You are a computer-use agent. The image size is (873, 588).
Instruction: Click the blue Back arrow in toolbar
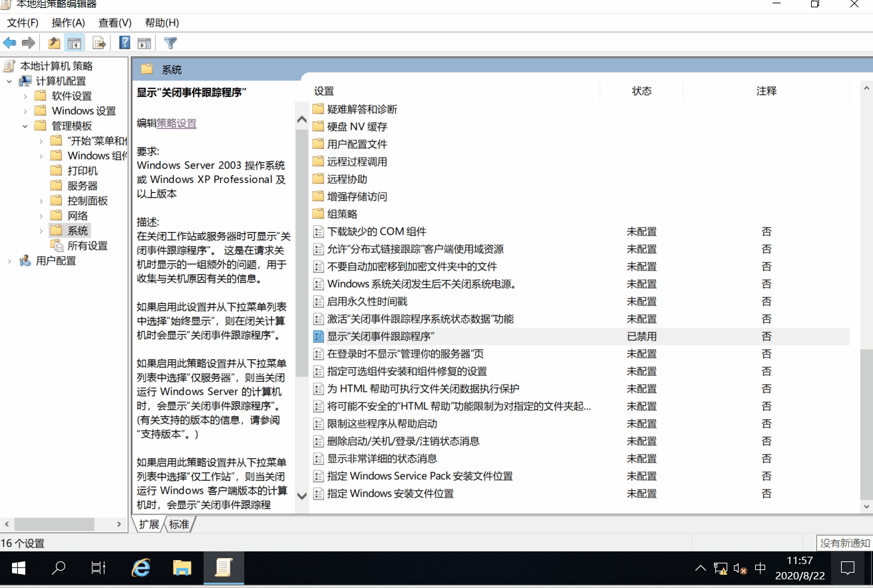[10, 43]
